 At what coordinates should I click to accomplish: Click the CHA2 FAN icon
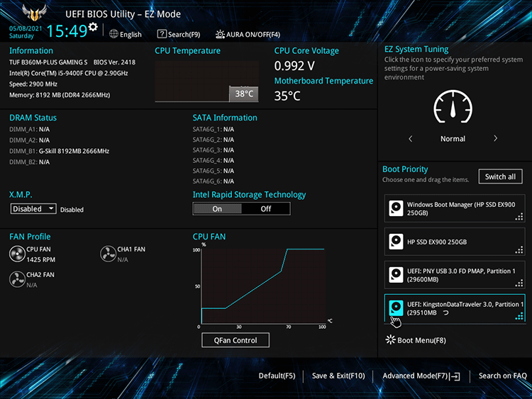point(17,280)
